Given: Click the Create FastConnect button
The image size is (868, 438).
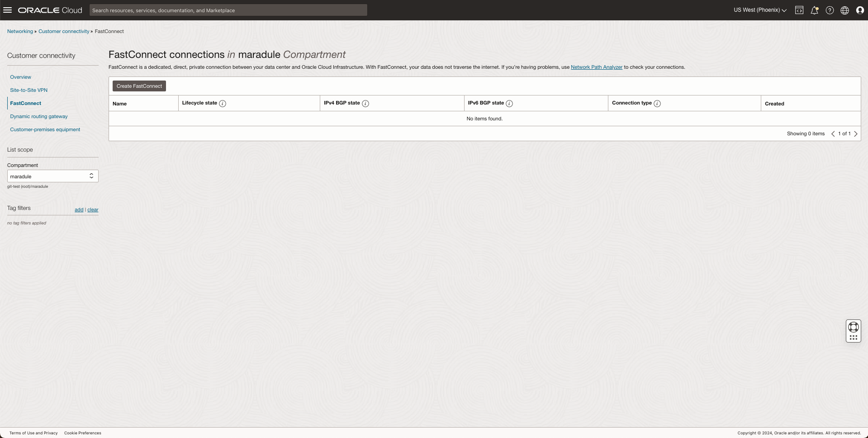Looking at the screenshot, I should 139,86.
